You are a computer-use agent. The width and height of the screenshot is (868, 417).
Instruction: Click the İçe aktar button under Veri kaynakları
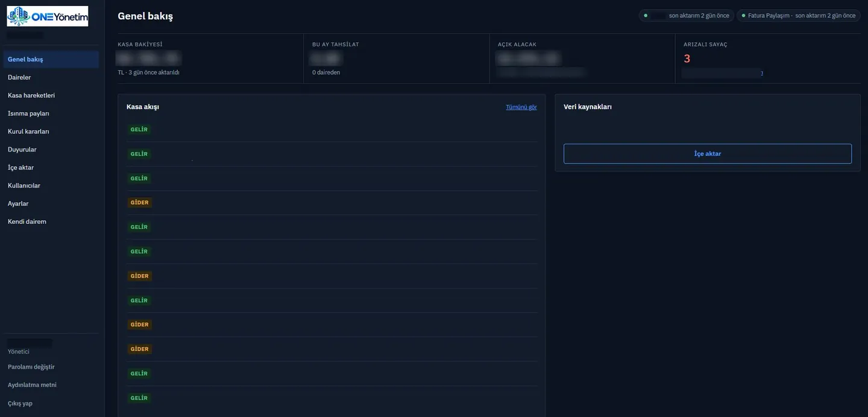(708, 154)
